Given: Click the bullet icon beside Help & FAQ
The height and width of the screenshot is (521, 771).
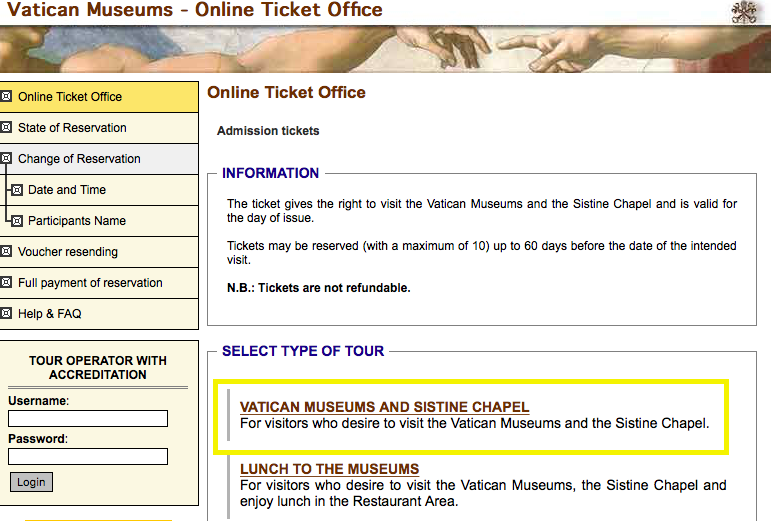Looking at the screenshot, I should click(x=6, y=314).
